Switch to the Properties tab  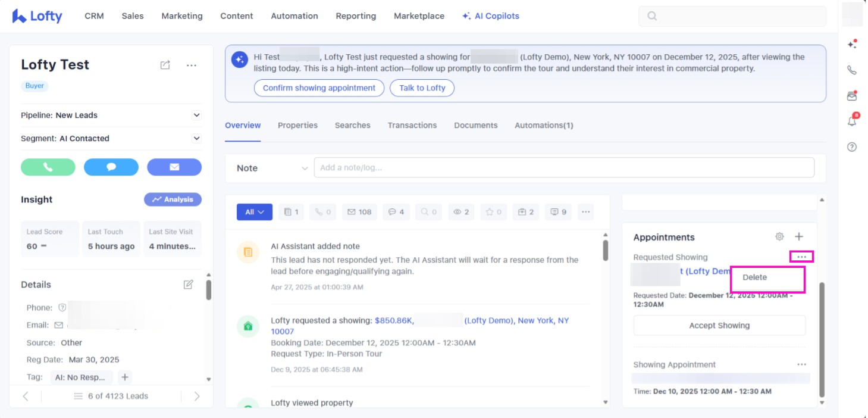point(297,125)
